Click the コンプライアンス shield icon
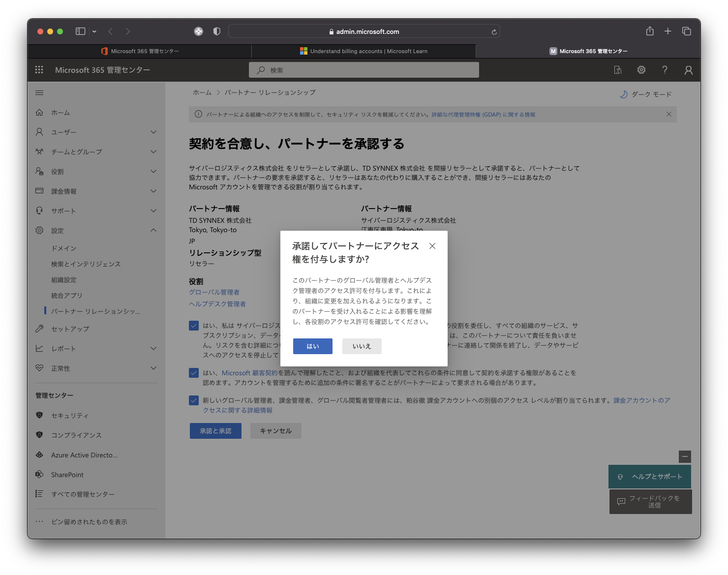 (x=39, y=435)
